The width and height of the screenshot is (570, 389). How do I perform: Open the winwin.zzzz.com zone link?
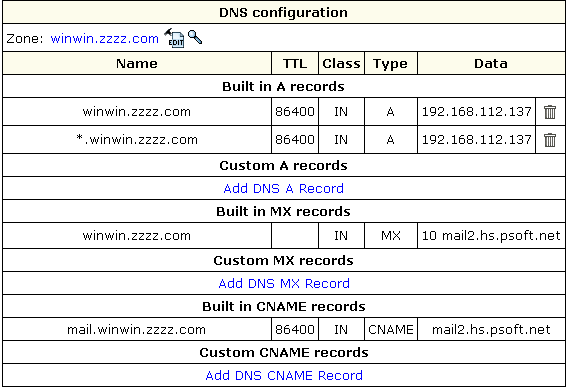click(104, 39)
